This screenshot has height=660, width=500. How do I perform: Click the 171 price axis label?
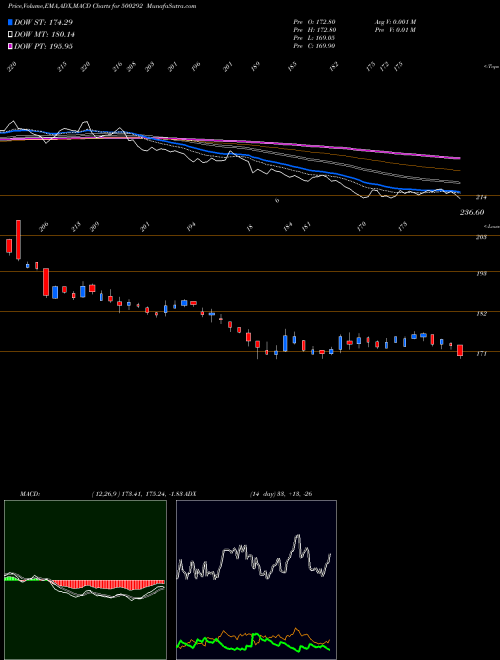coord(481,354)
